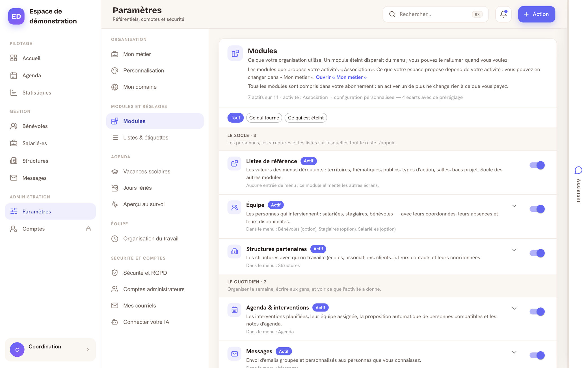Open the Assistant chat bubble icon
588x368 pixels.
coord(578,170)
